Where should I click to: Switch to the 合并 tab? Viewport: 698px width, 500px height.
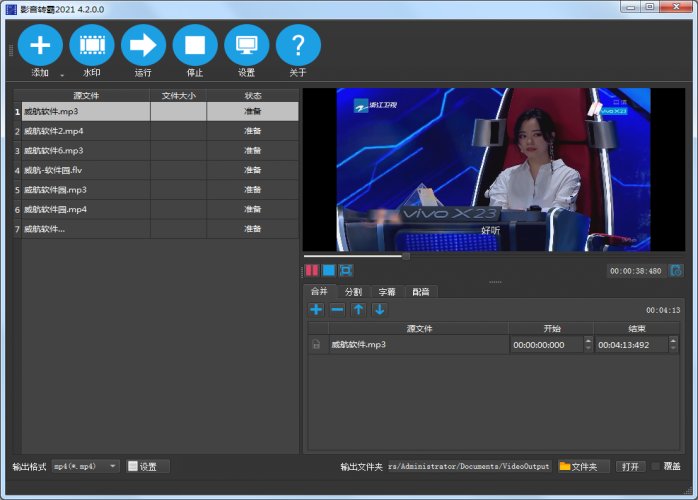pos(319,292)
